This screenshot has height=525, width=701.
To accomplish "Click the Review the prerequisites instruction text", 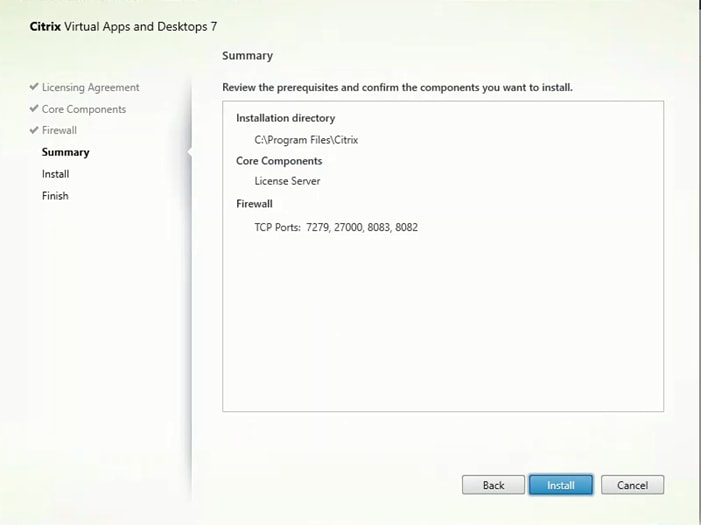I will [x=397, y=87].
